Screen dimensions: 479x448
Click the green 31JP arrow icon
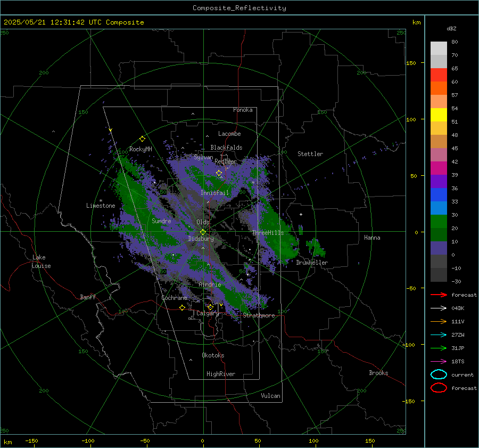(439, 348)
